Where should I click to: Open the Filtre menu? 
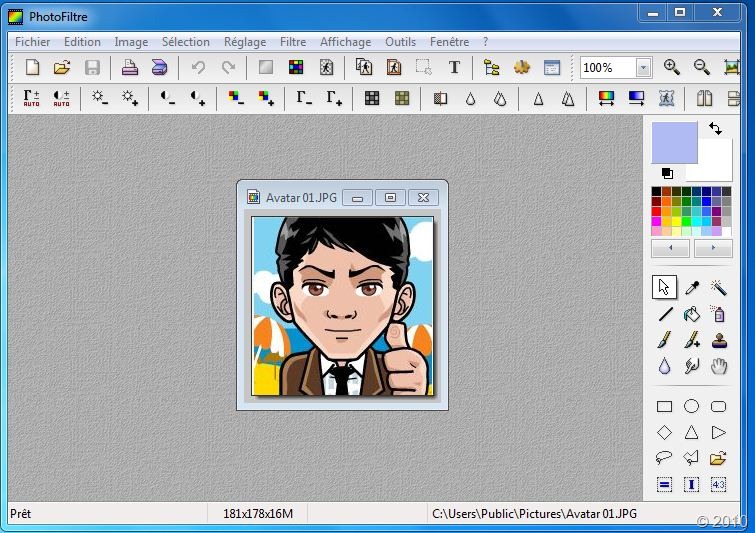coord(293,42)
